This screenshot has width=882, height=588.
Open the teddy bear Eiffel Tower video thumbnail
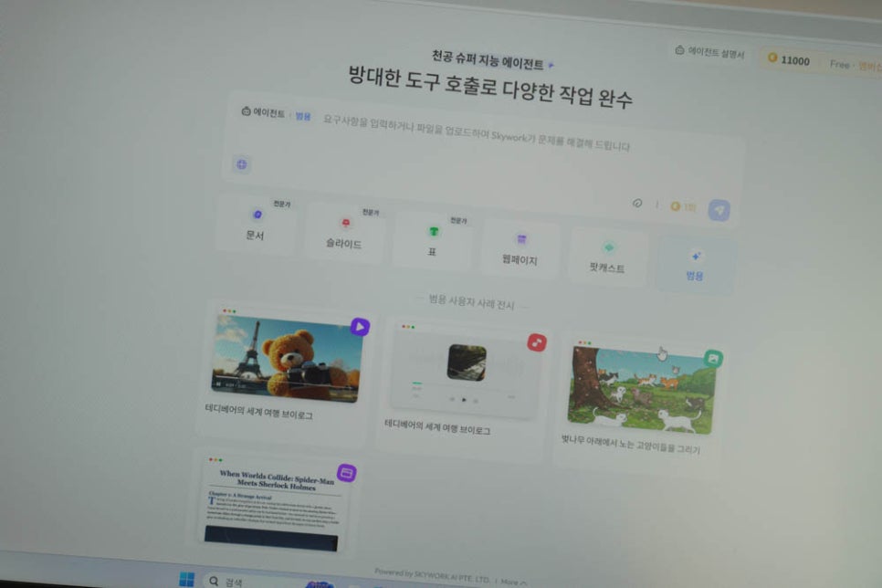286,359
